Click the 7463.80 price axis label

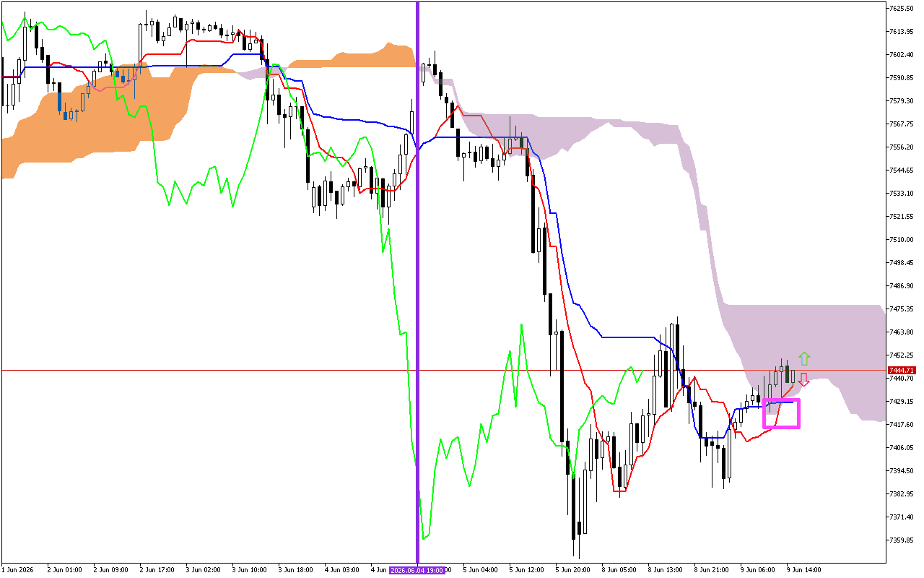click(902, 332)
